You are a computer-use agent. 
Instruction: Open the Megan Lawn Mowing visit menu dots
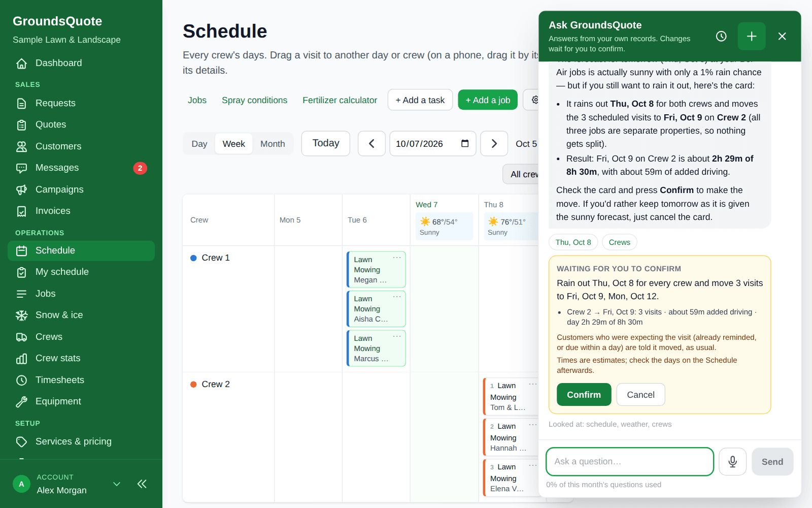coord(397,258)
